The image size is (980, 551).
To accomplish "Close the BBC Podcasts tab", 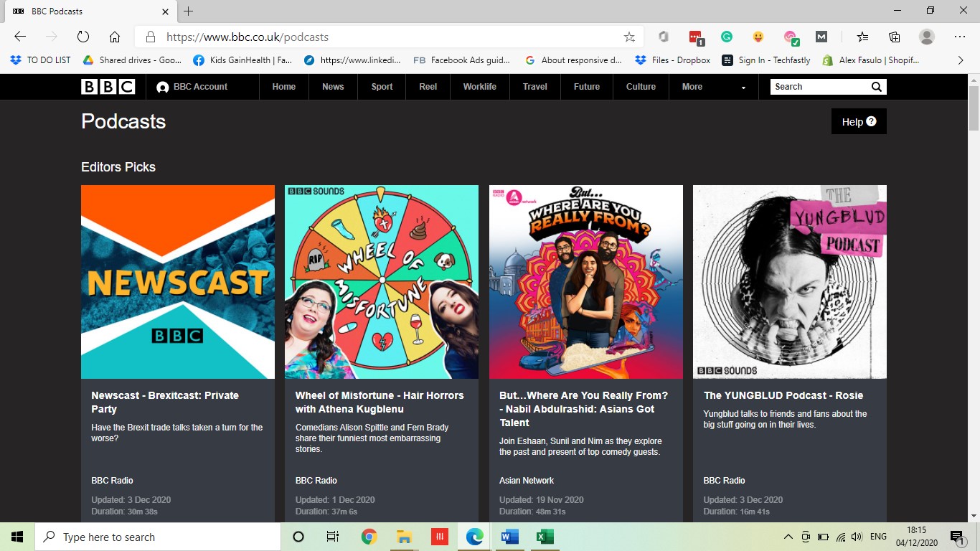I will (x=166, y=11).
